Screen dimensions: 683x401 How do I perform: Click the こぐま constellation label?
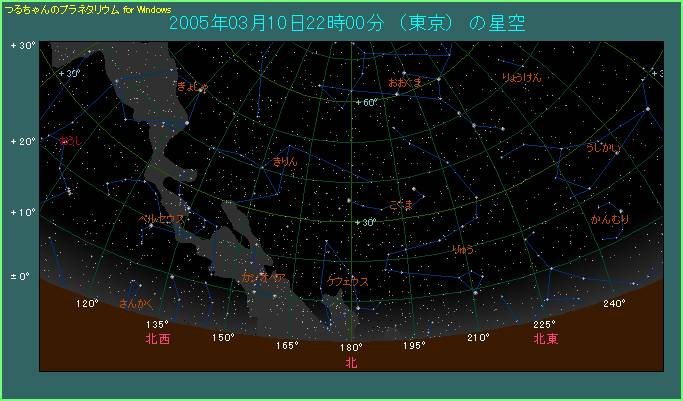[x=401, y=204]
